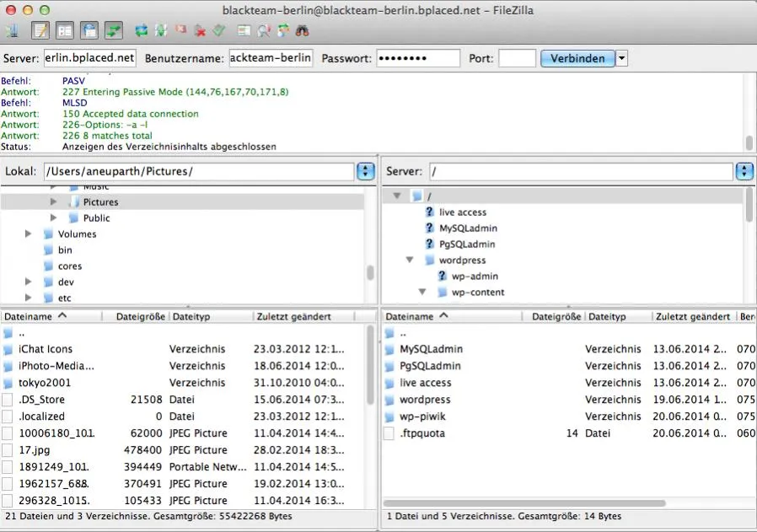757x532 pixels.
Task: Toggle the local directory tree icon
Action: 65,31
